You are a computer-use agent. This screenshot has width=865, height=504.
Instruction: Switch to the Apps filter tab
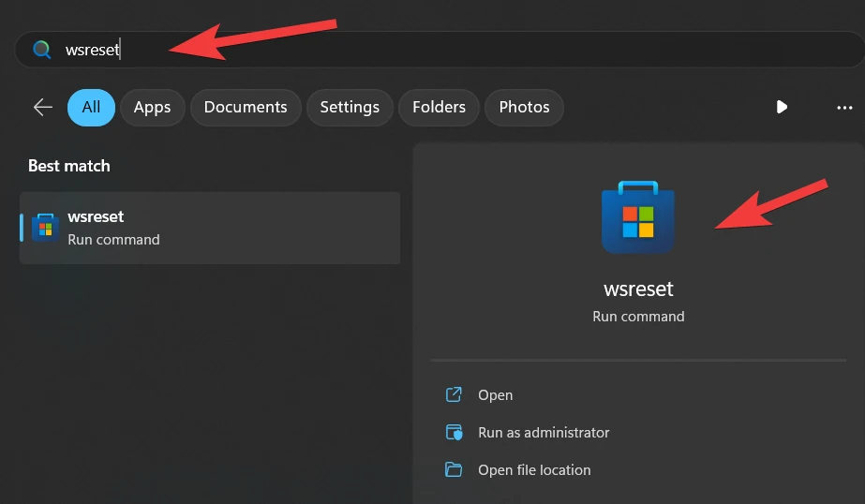point(152,108)
